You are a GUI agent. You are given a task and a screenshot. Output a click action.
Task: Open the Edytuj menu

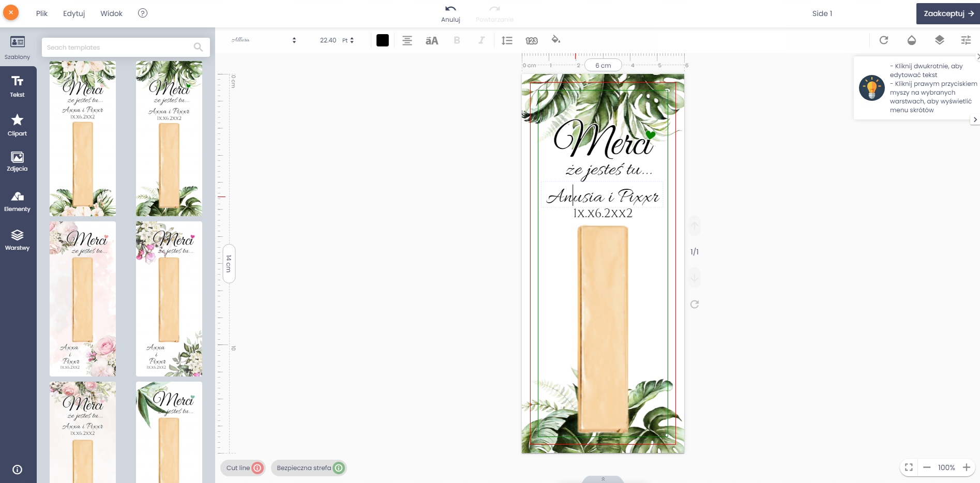pyautogui.click(x=74, y=13)
